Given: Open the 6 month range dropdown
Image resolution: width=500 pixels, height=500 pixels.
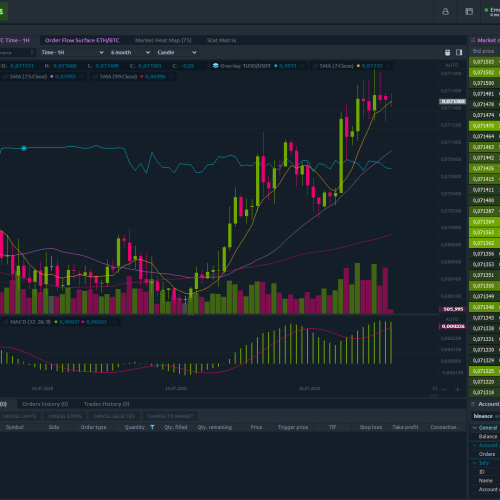Looking at the screenshot, I should tap(130, 52).
